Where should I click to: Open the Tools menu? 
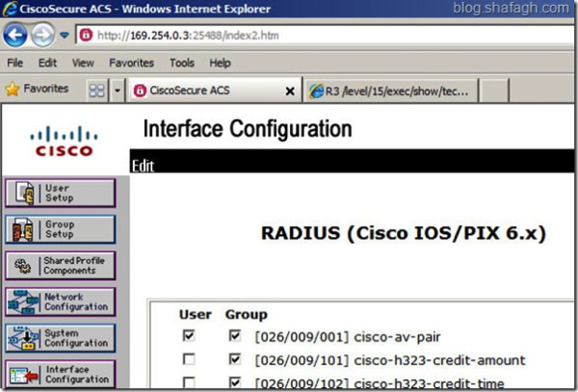click(x=182, y=63)
